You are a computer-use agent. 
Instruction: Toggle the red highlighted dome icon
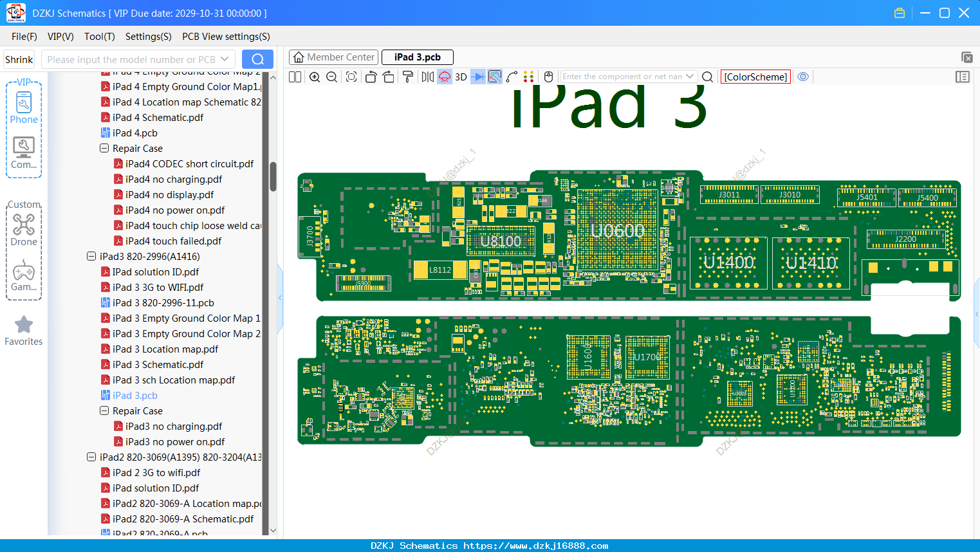click(x=445, y=77)
